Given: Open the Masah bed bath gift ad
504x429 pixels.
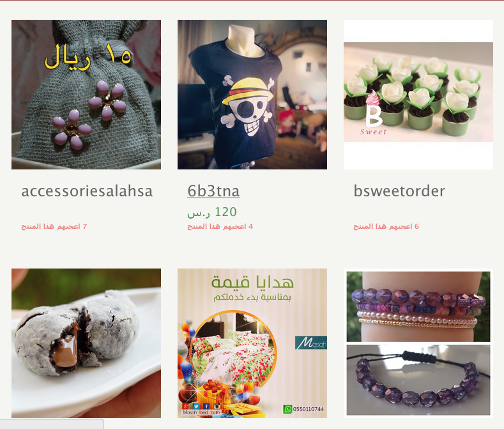Looking at the screenshot, I should point(252,343).
